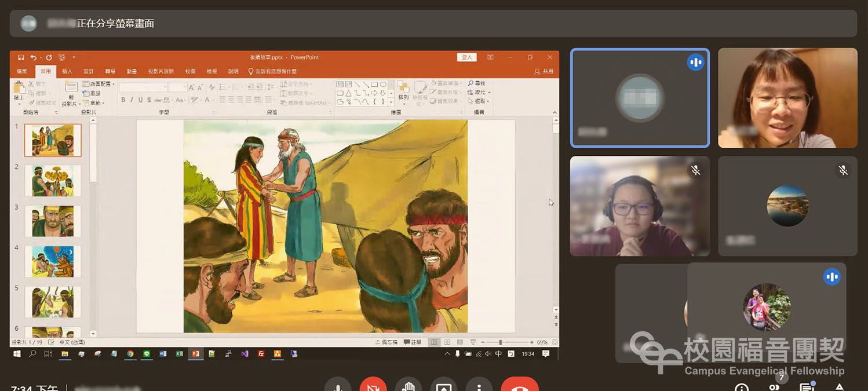Open the font name combo box
Image resolution: width=868 pixels, height=391 pixels.
coord(143,87)
